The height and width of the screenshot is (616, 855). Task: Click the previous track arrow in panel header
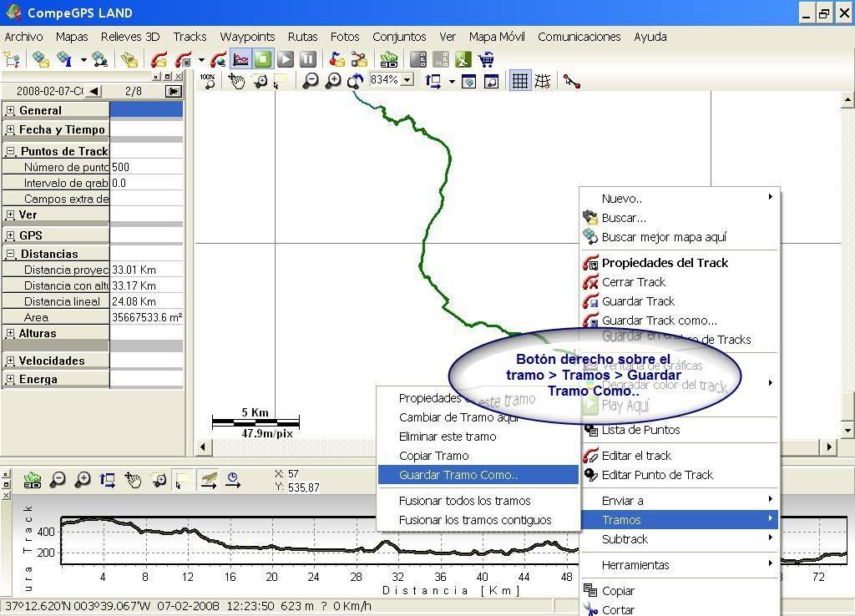click(94, 91)
